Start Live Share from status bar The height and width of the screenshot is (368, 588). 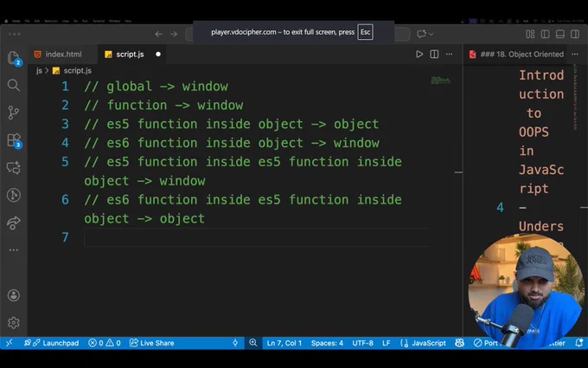[x=152, y=343]
